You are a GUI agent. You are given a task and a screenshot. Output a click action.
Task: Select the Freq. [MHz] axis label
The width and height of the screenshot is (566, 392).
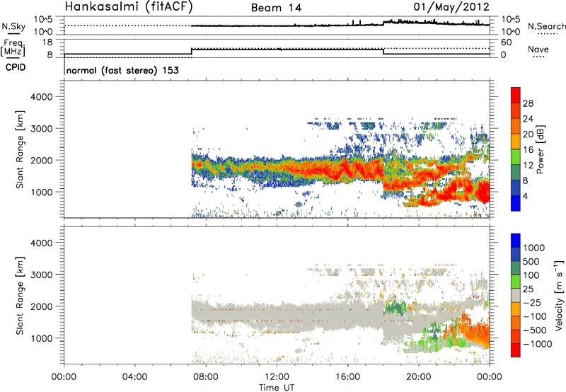[x=13, y=48]
